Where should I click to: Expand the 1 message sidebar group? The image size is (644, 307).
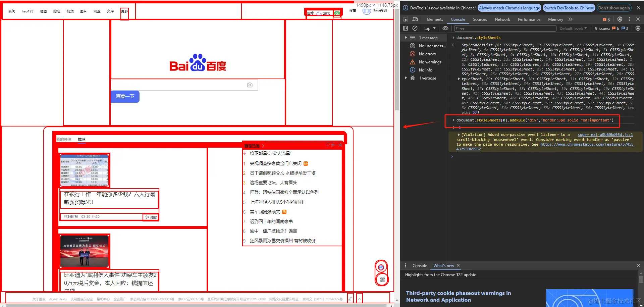(x=406, y=38)
